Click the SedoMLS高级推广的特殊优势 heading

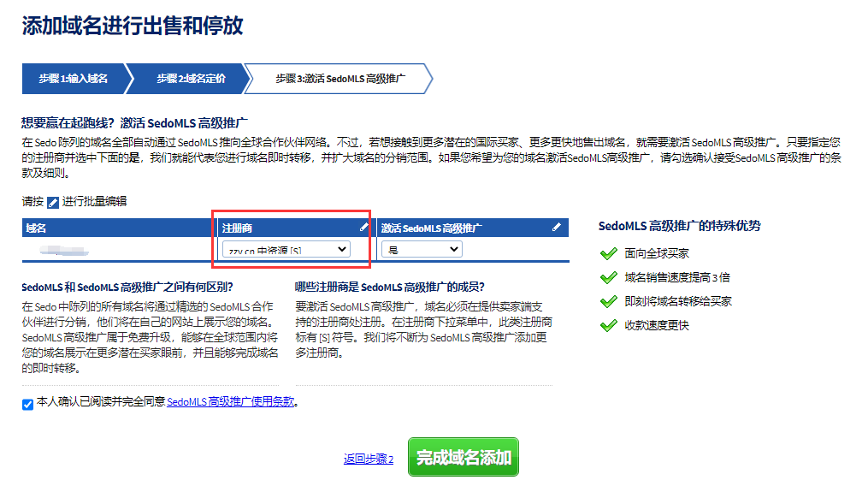click(x=679, y=226)
